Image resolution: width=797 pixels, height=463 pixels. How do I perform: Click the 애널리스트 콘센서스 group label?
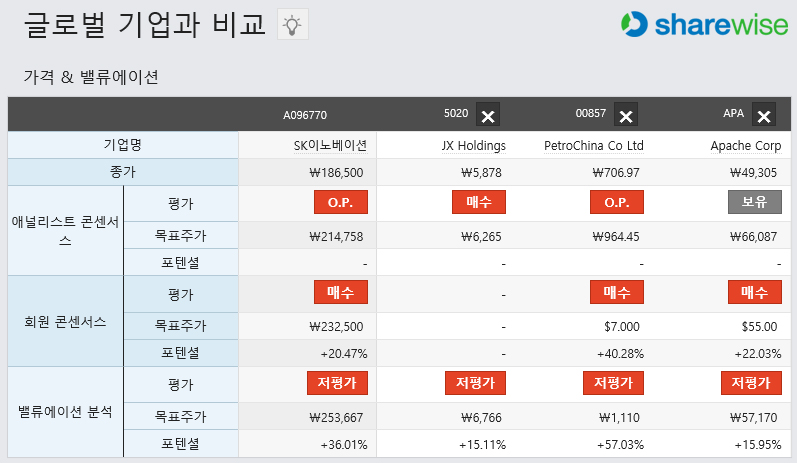pyautogui.click(x=65, y=231)
